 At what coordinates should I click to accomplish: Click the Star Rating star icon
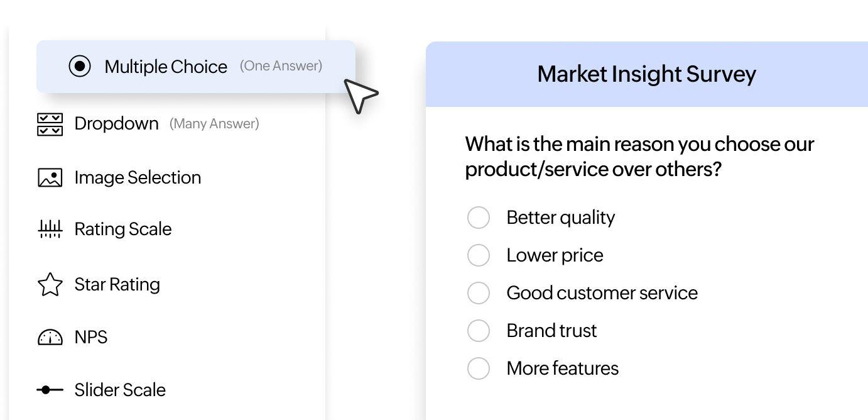click(x=50, y=285)
